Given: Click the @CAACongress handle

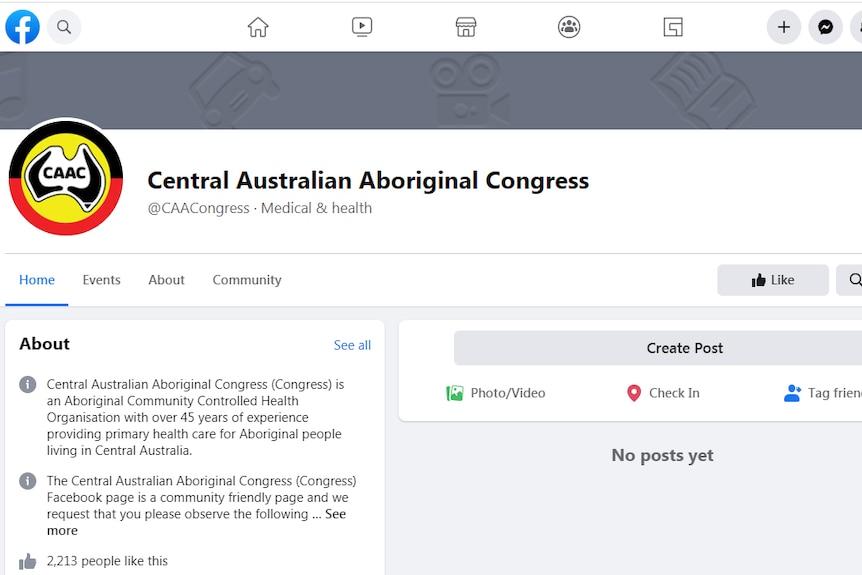Looking at the screenshot, I should [x=198, y=208].
